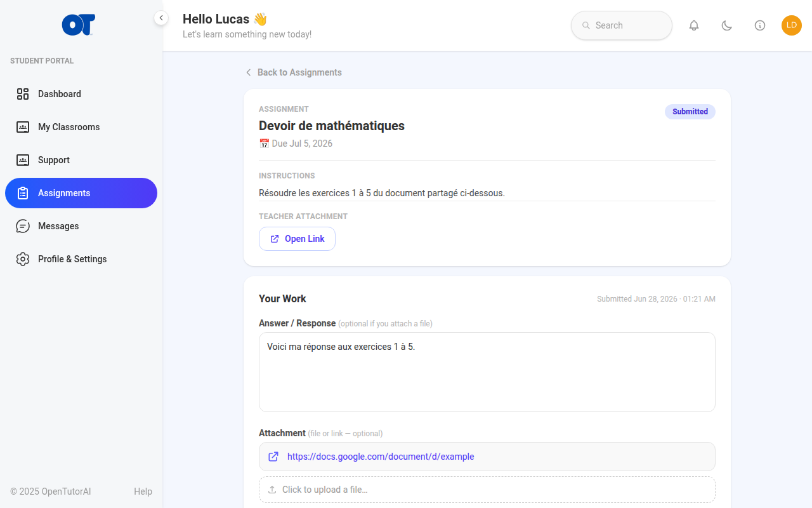812x508 pixels.
Task: Click the © 2025 OpenTutorAI footer text
Action: pos(51,491)
